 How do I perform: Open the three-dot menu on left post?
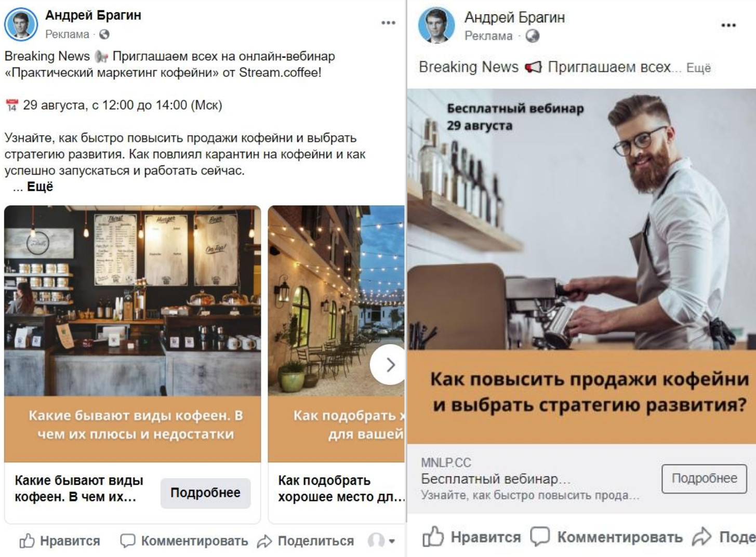[388, 23]
